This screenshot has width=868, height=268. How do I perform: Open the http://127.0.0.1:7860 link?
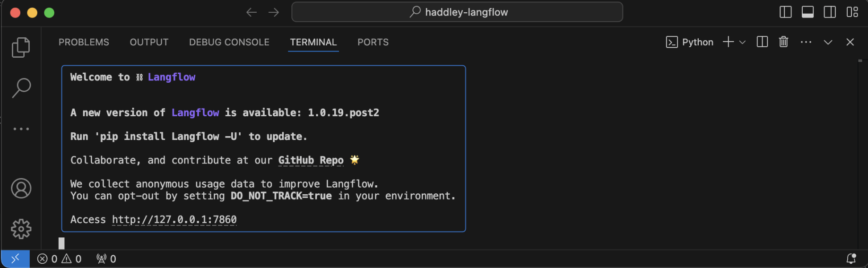pyautogui.click(x=174, y=220)
